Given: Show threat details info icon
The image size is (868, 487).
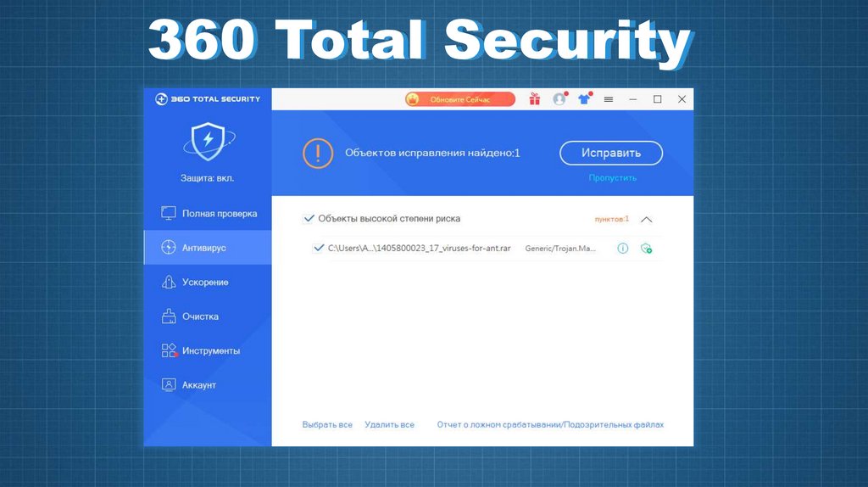Looking at the screenshot, I should point(623,249).
